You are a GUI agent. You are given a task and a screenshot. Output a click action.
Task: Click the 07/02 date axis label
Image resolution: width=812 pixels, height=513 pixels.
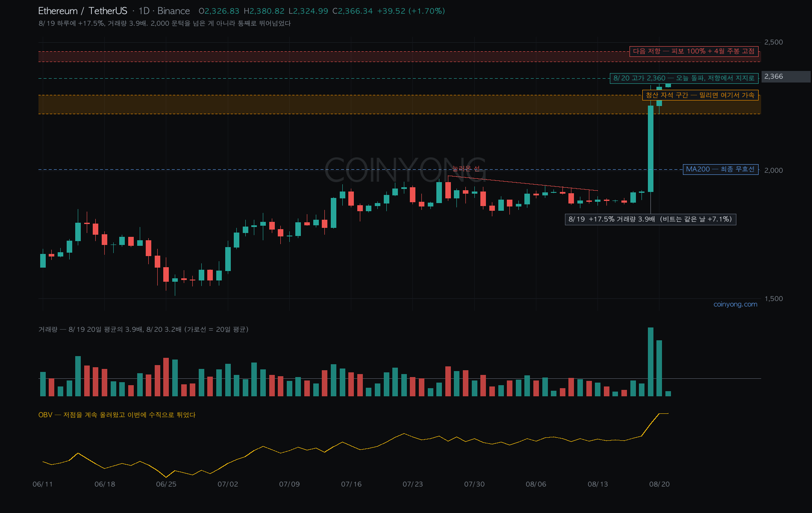pos(228,484)
